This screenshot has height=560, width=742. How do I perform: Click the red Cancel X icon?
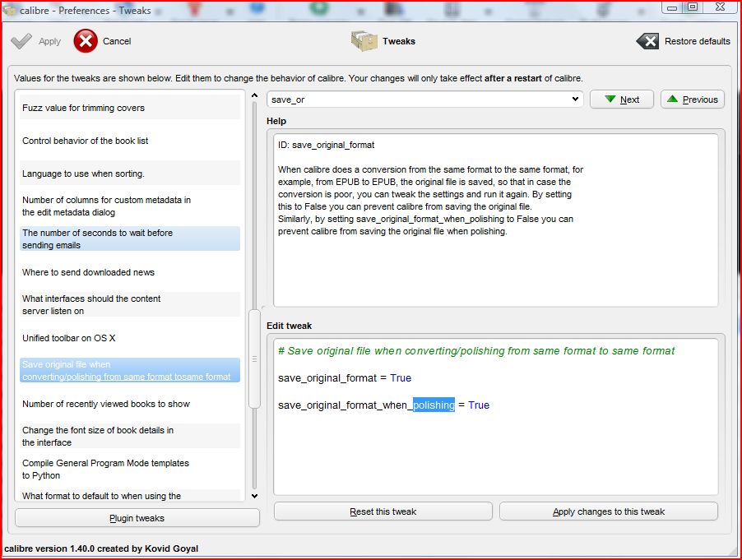[86, 41]
